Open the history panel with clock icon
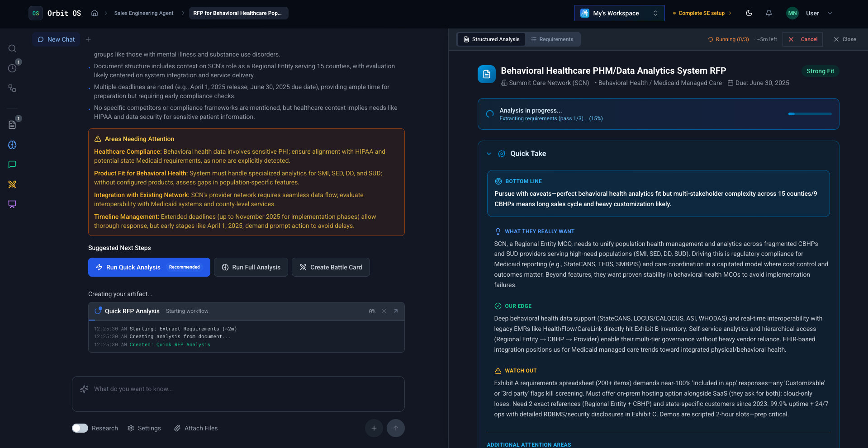Image resolution: width=868 pixels, height=448 pixels. pos(12,68)
